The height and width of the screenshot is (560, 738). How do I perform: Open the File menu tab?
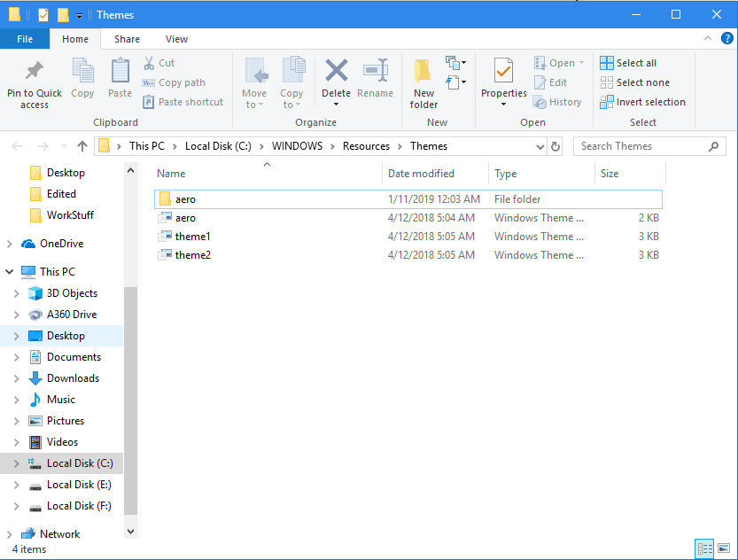pos(25,39)
